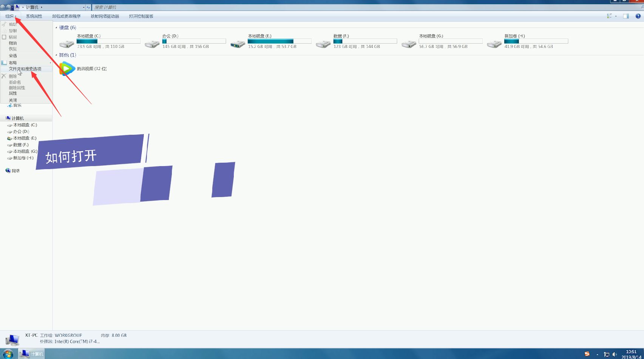
Task: Select the 本地磁盘 (C:) drive icon
Action: pyautogui.click(x=66, y=44)
